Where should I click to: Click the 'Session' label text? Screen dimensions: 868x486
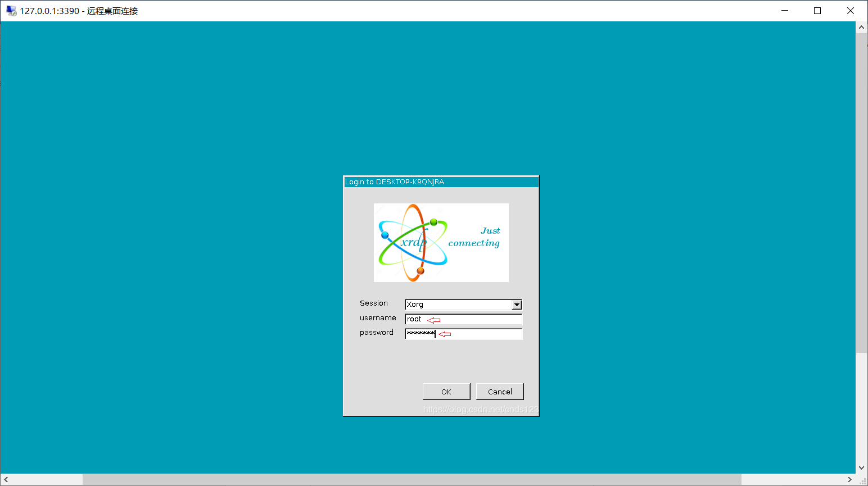pos(374,303)
